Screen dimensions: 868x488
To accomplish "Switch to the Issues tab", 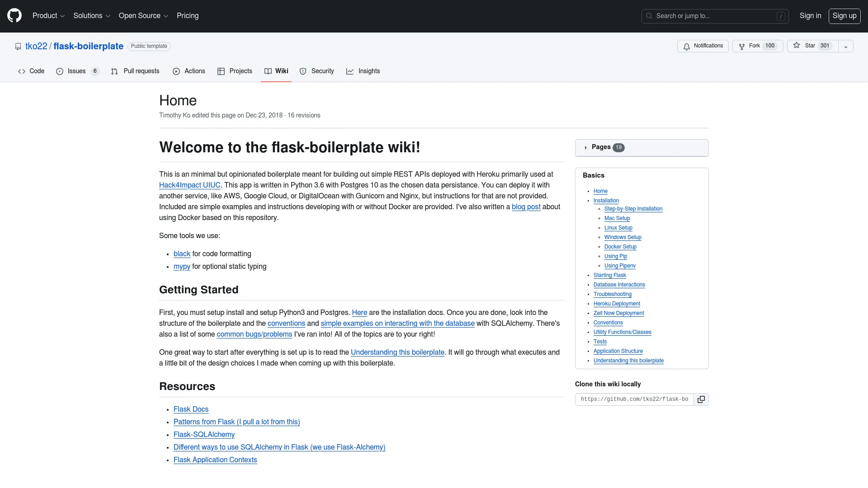I will click(77, 71).
